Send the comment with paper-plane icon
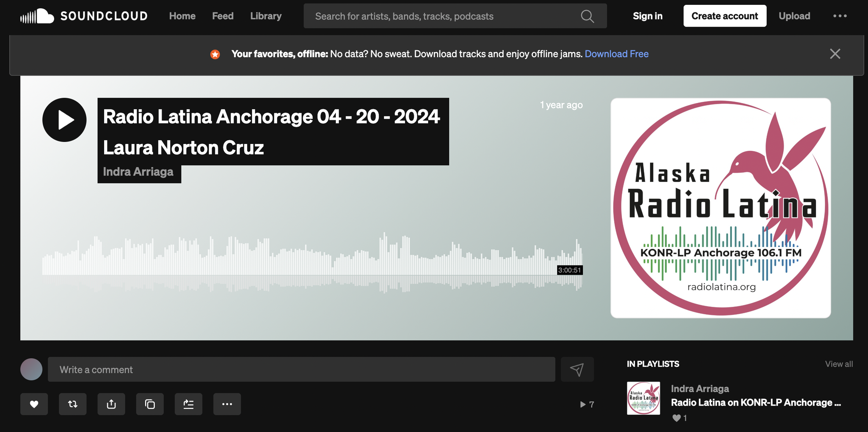This screenshot has height=432, width=868. tap(577, 370)
